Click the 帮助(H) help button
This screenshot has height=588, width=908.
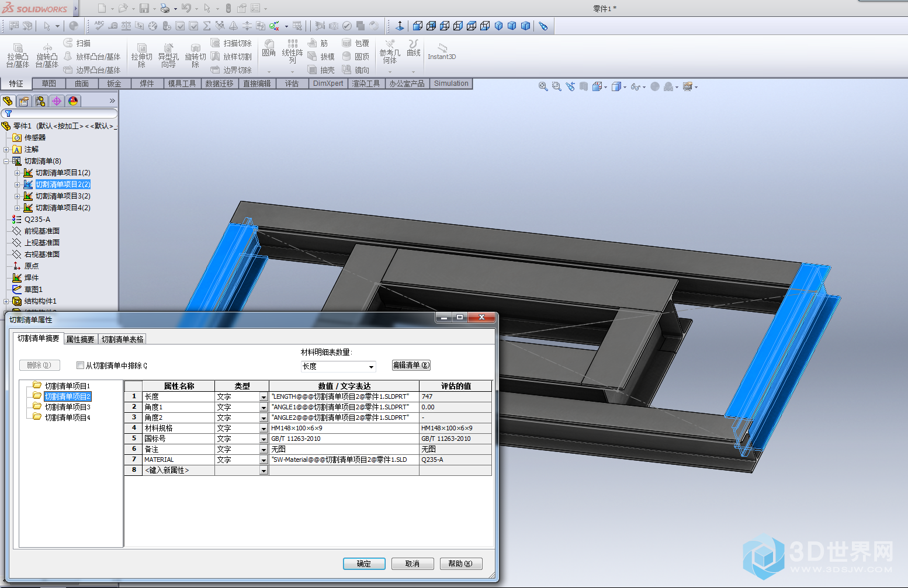460,563
